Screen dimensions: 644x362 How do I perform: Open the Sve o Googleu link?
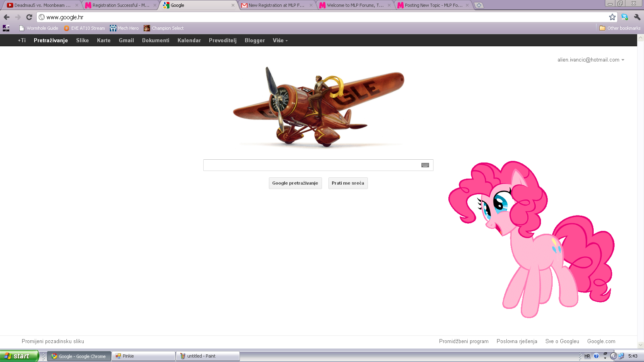tap(562, 341)
